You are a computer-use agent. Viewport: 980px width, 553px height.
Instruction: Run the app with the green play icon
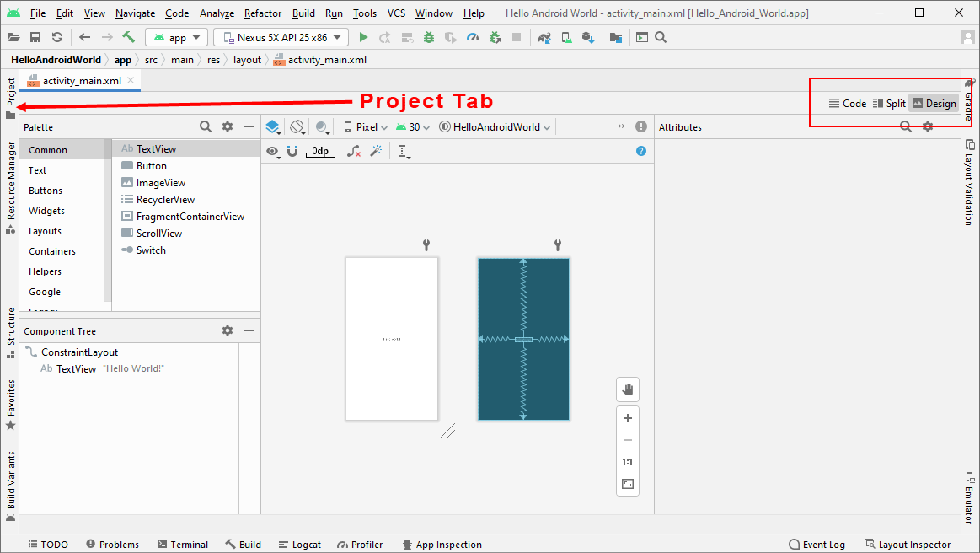pos(363,37)
